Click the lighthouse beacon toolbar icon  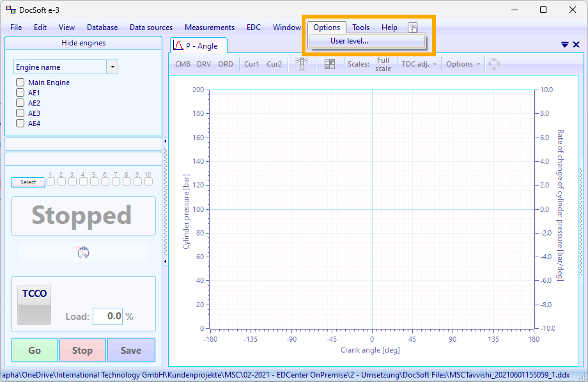pos(302,64)
